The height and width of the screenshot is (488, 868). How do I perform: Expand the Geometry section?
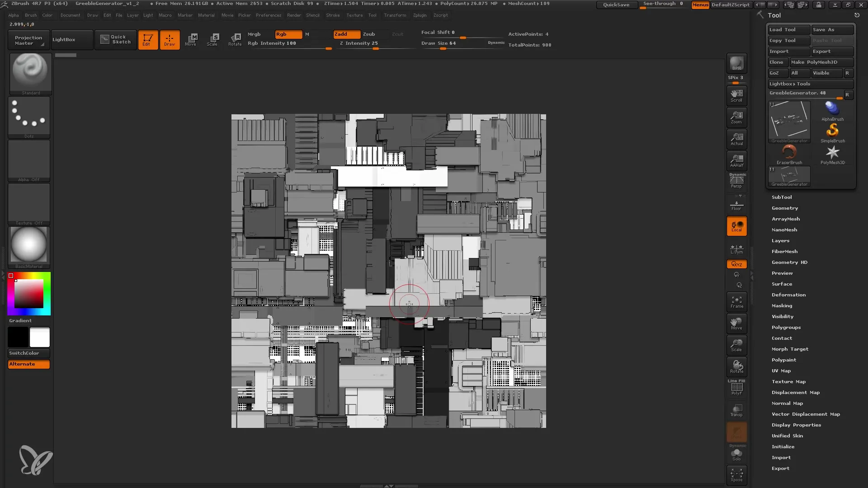784,208
